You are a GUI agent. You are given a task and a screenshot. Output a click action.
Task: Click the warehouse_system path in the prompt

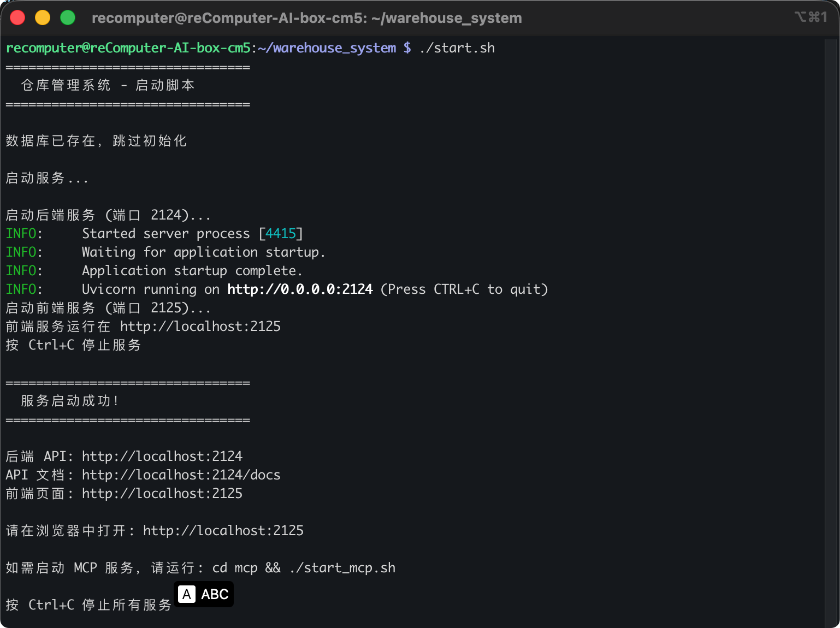click(x=328, y=48)
